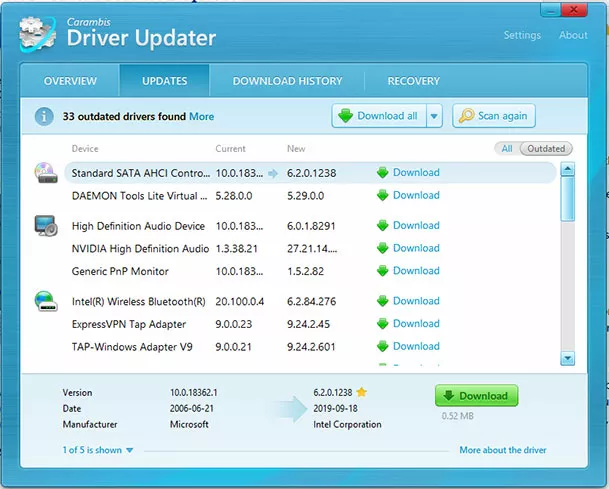Click the 2019-09-18 date value
The image size is (609, 489).
[336, 408]
